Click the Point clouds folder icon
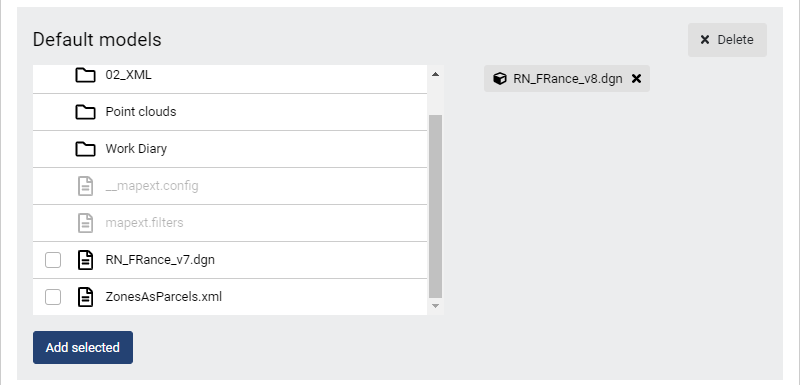This screenshot has height=385, width=800. pos(85,112)
